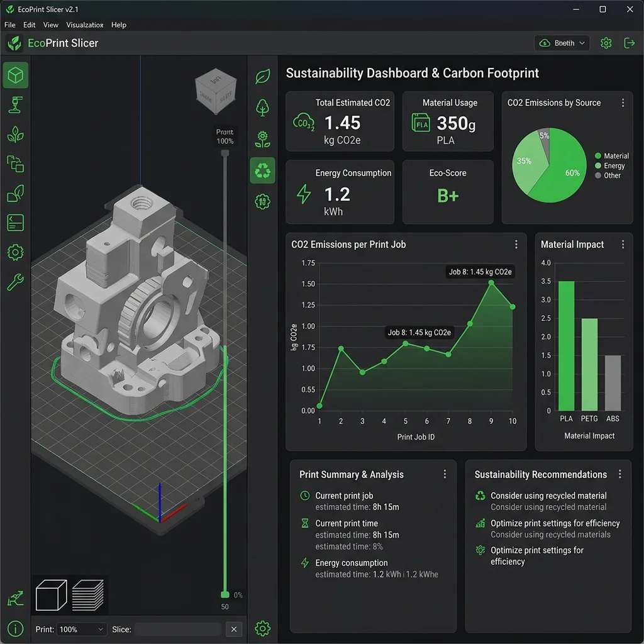Open the wrench tools icon in left sidebar
644x644 pixels.
coord(16,282)
